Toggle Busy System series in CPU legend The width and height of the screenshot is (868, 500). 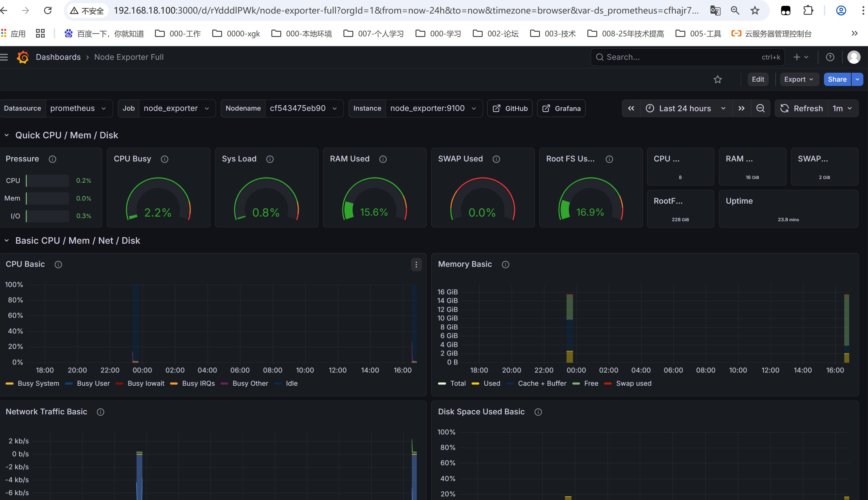[x=38, y=383]
